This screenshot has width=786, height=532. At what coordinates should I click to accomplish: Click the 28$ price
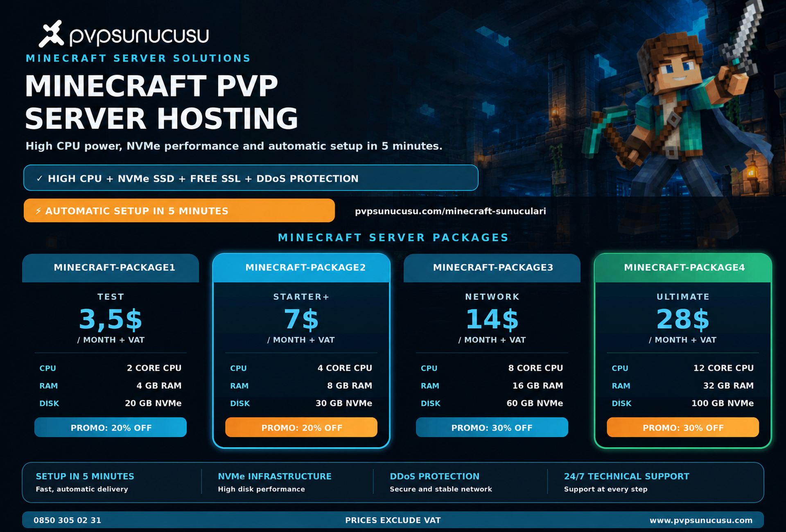683,319
